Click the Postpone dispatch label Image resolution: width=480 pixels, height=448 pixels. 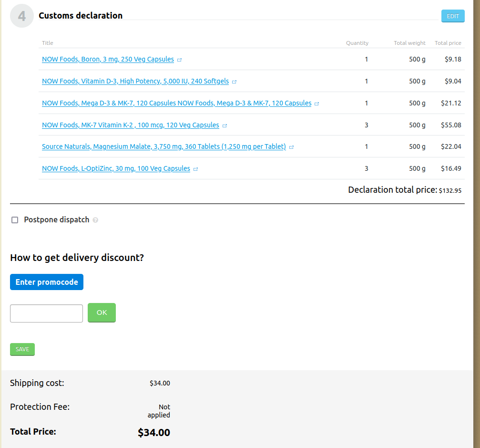57,220
